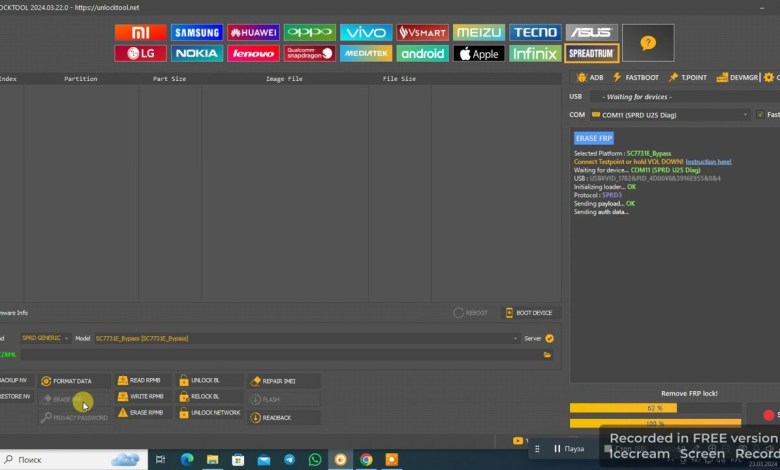Choose the Huawei brand tile
780x470 pixels.
point(253,32)
